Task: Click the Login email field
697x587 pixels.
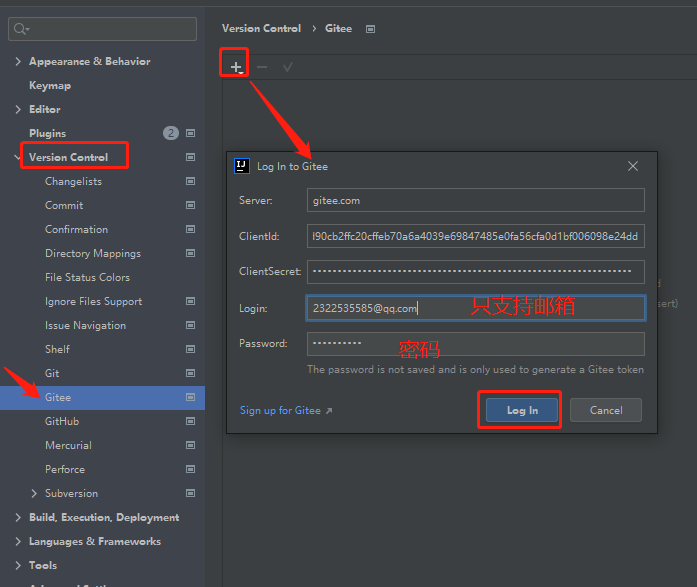Action: (x=476, y=308)
